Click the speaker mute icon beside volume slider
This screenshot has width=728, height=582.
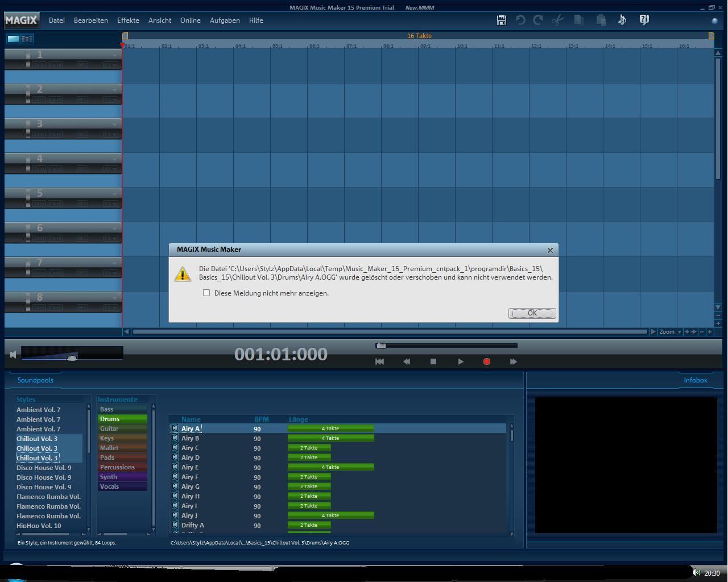click(13, 355)
